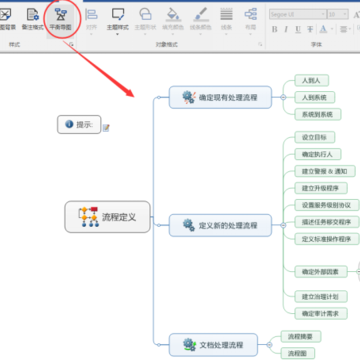Viewport: 360px width, 360px height.
Task: Select the central topic 流程定义
Action: pyautogui.click(x=107, y=217)
